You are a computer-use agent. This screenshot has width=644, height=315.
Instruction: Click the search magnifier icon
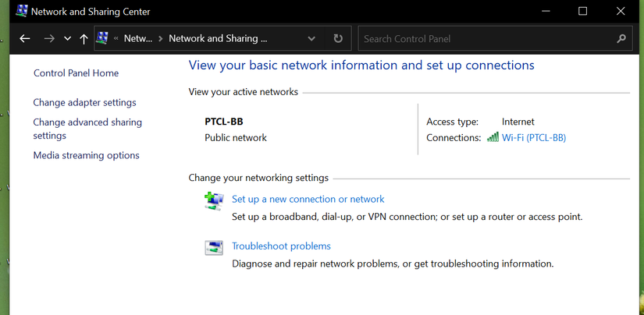pyautogui.click(x=621, y=38)
